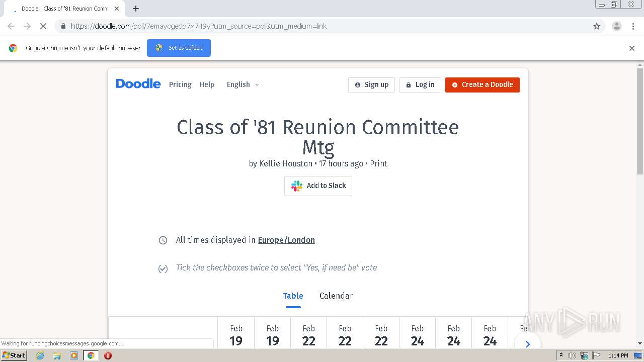
Task: Go back in browser history
Action: point(11,26)
